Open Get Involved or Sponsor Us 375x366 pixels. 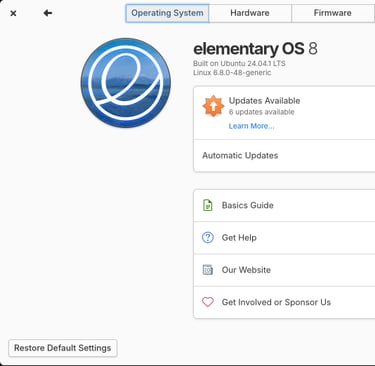point(284,302)
